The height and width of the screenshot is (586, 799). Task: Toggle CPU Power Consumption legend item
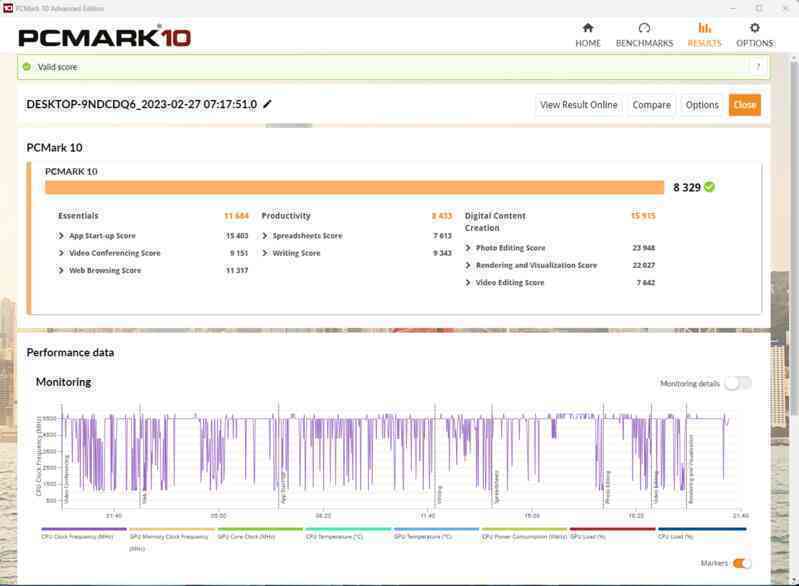[524, 533]
